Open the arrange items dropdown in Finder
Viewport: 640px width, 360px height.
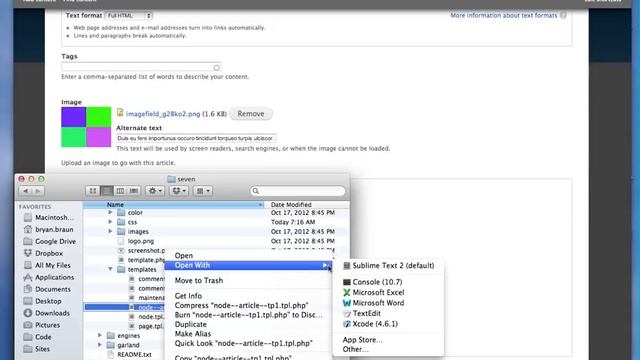pos(202,191)
